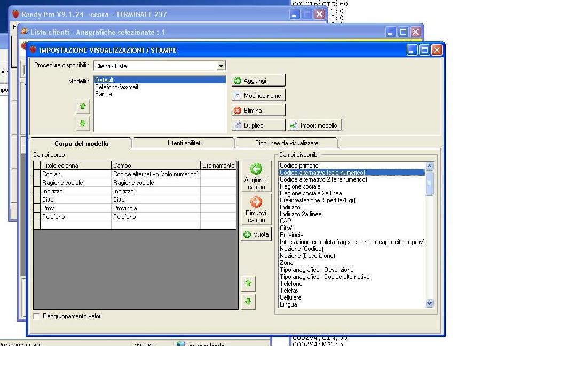
Task: Click Campi disponibili scrollbar down arrow
Action: [x=429, y=303]
